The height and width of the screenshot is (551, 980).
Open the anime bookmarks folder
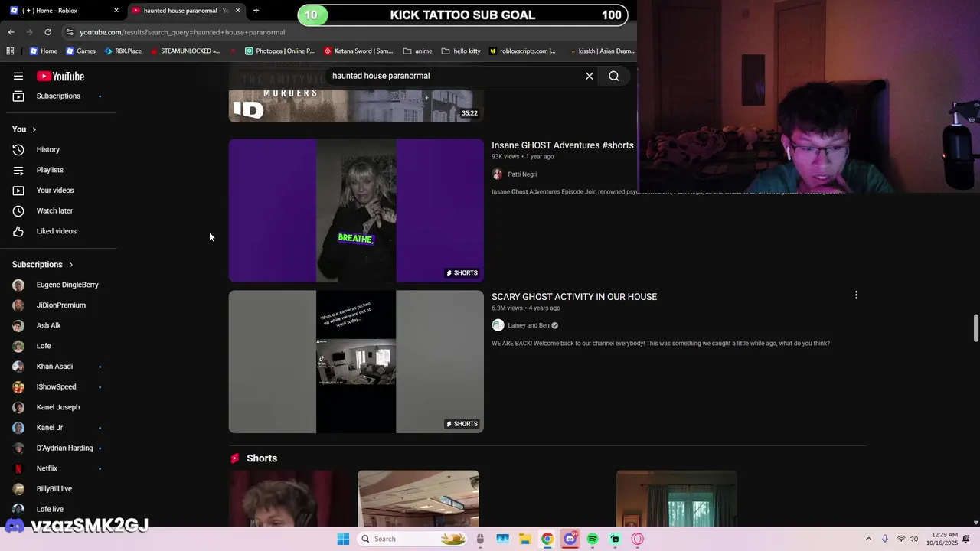(417, 51)
